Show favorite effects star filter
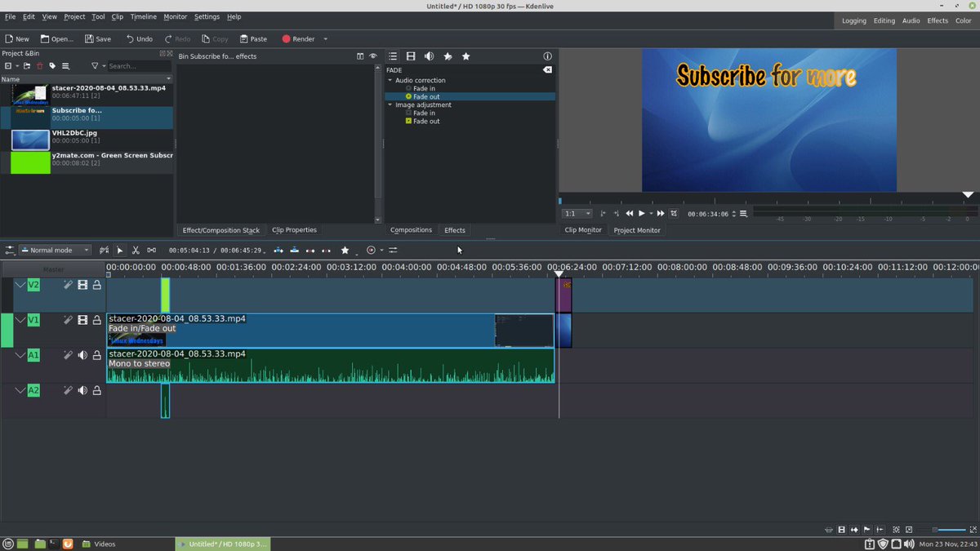 [x=465, y=56]
